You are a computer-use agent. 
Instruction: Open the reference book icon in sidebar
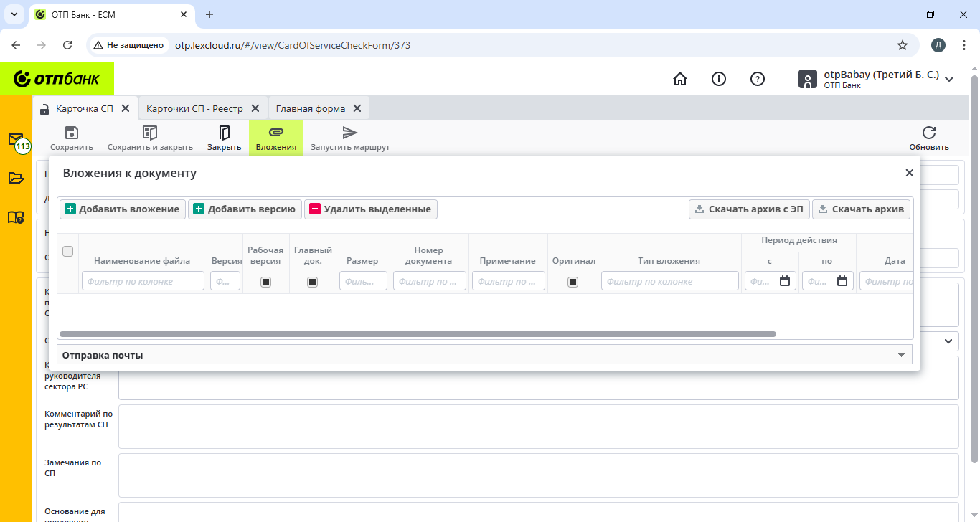click(16, 217)
